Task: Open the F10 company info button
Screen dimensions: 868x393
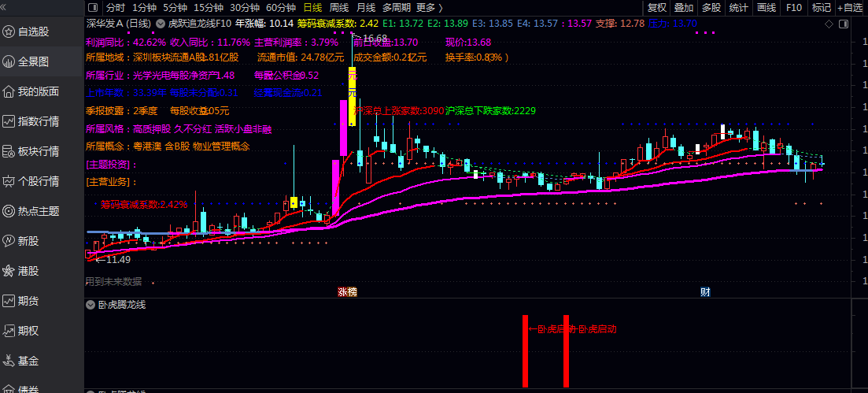Action: (794, 8)
